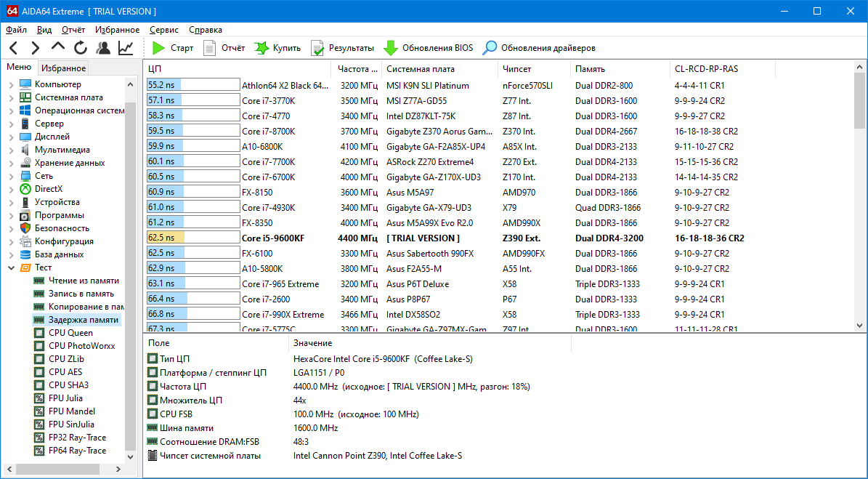Open the CPU SHA3 benchmark
The height and width of the screenshot is (479, 868).
click(x=69, y=385)
